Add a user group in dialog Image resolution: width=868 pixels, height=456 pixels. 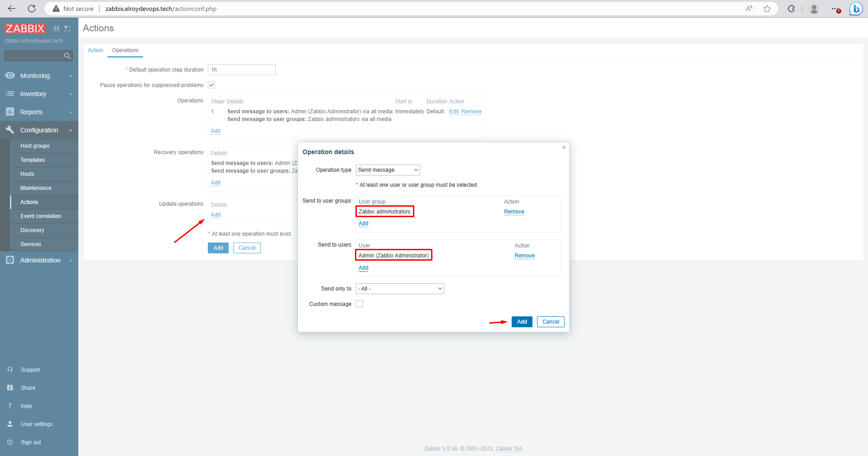coord(364,223)
